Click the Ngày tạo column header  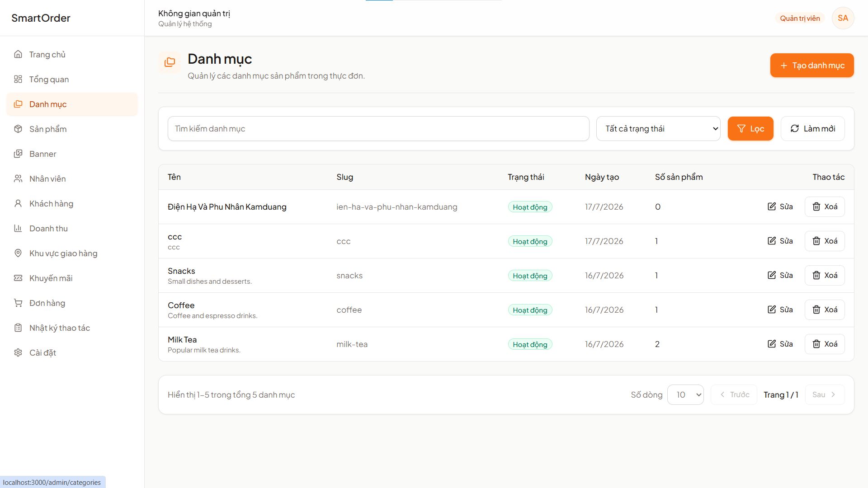point(602,177)
